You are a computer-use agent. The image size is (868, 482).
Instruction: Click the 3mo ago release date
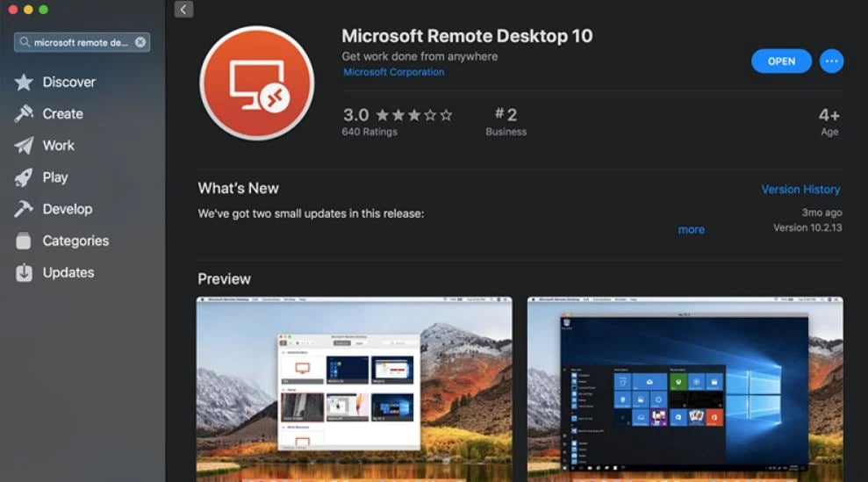[821, 212]
